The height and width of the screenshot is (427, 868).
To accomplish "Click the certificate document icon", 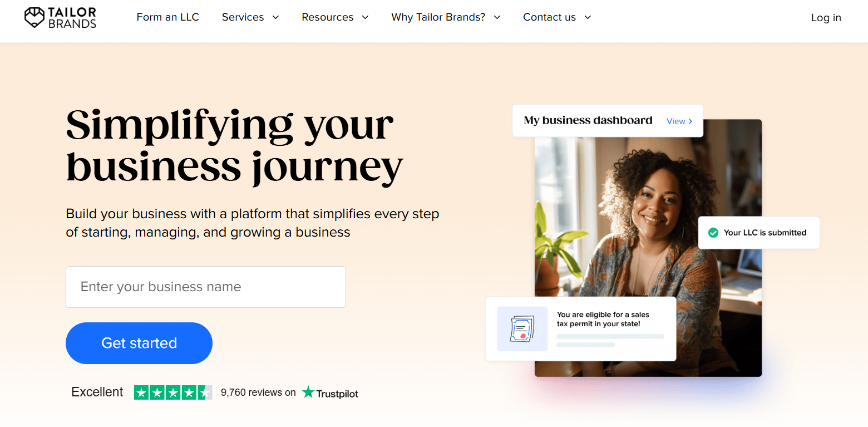I will click(522, 328).
